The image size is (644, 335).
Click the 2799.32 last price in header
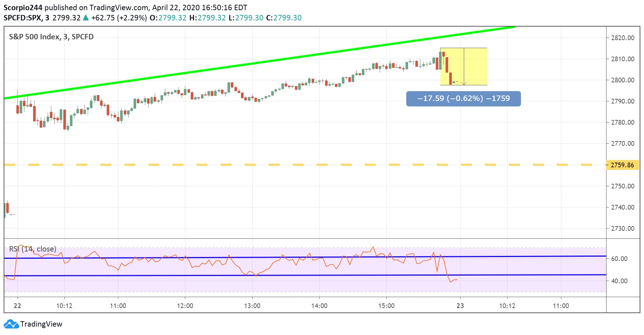pos(67,18)
